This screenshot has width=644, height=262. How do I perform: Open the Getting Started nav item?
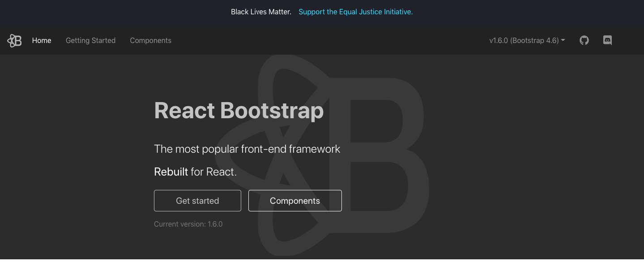coord(90,40)
